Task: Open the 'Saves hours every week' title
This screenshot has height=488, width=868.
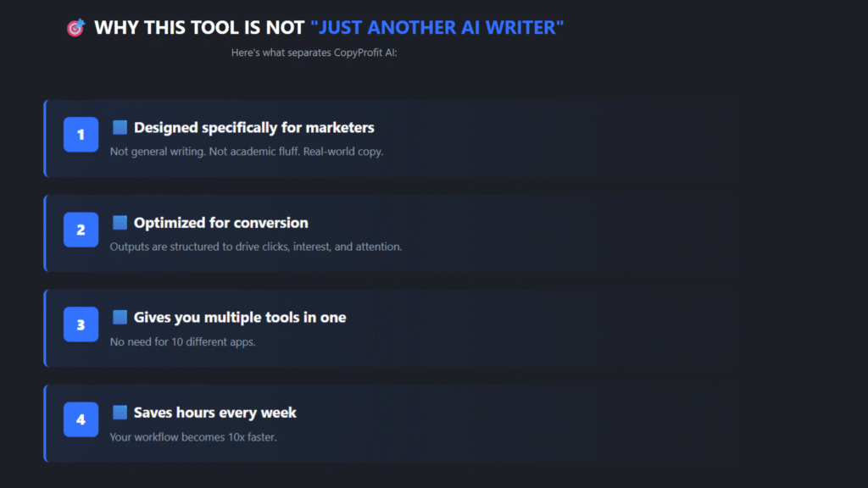Action: [214, 413]
